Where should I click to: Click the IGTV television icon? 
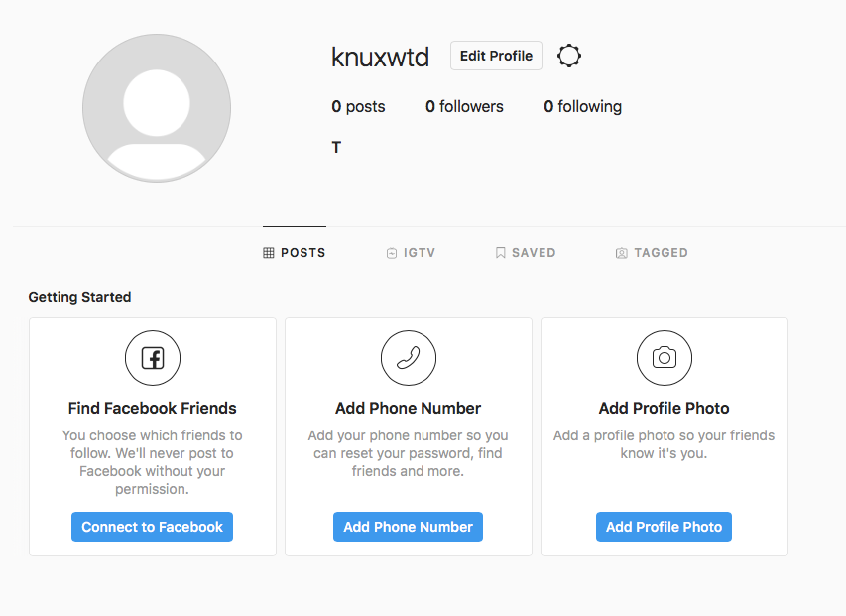392,253
